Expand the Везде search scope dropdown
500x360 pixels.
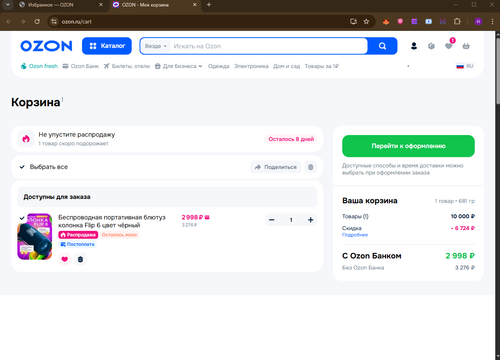click(156, 46)
